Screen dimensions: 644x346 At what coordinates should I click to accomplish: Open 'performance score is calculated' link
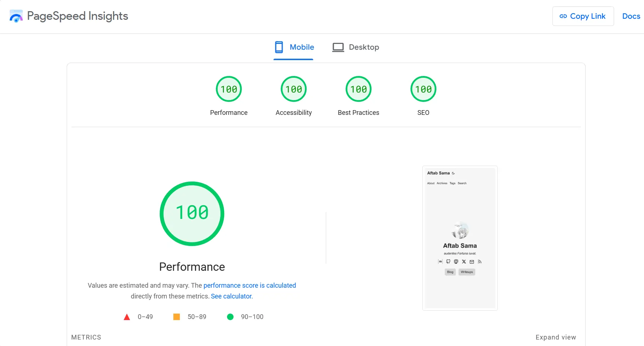pos(250,286)
